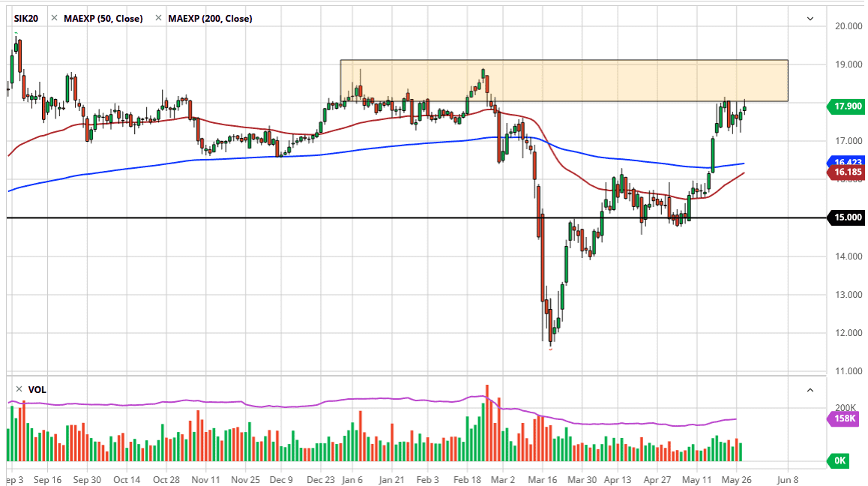Image resolution: width=868 pixels, height=486 pixels.
Task: Open the SIK20 legend dropdown arrow
Action: point(810,17)
